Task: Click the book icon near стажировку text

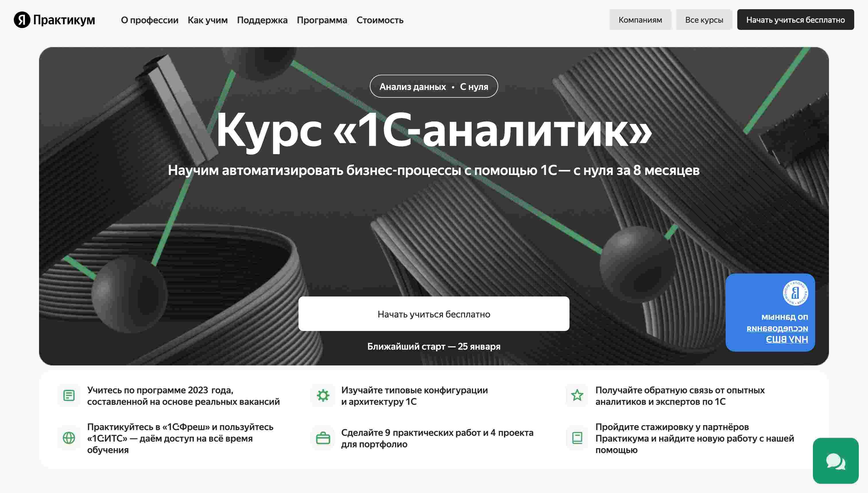Action: [x=577, y=438]
